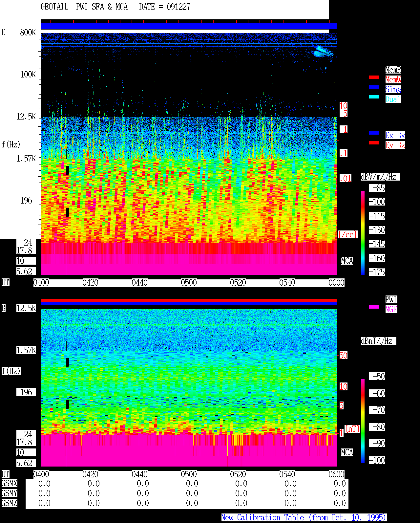Viewport: 420px width, 523px height.
Task: Click the 0440 UT label under E spectrogram
Action: tap(140, 283)
